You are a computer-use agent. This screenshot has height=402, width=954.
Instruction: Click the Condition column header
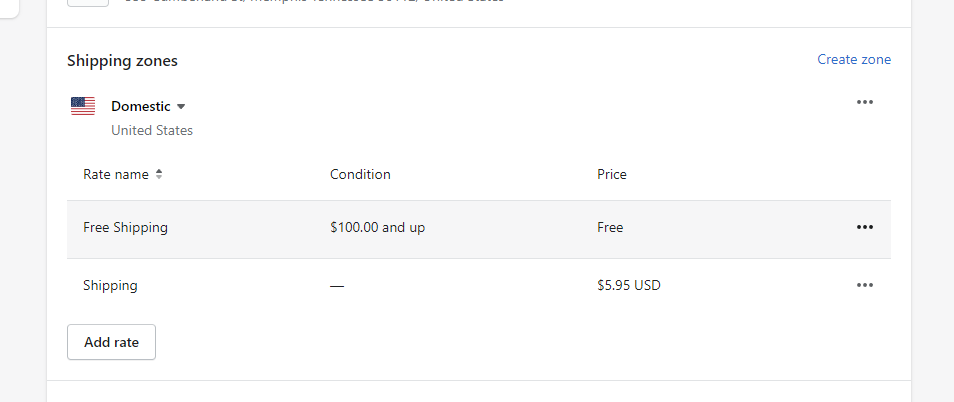click(x=360, y=175)
